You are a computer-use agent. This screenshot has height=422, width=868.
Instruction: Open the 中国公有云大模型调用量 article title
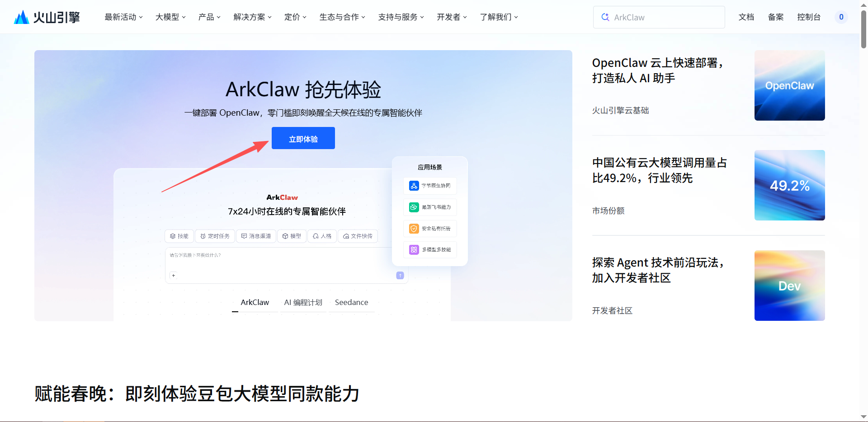point(660,170)
